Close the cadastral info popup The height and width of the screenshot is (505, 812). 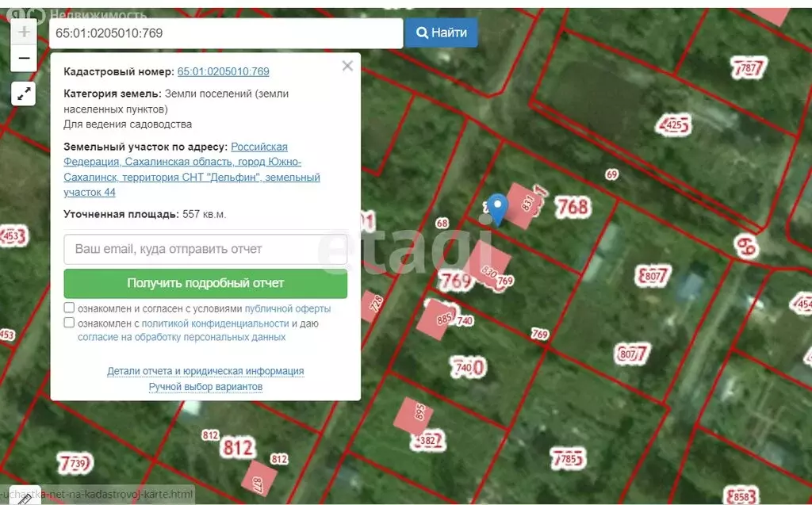tap(347, 67)
